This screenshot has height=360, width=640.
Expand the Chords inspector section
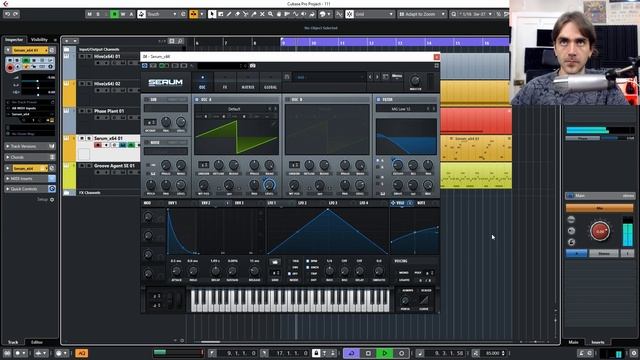tap(29, 157)
